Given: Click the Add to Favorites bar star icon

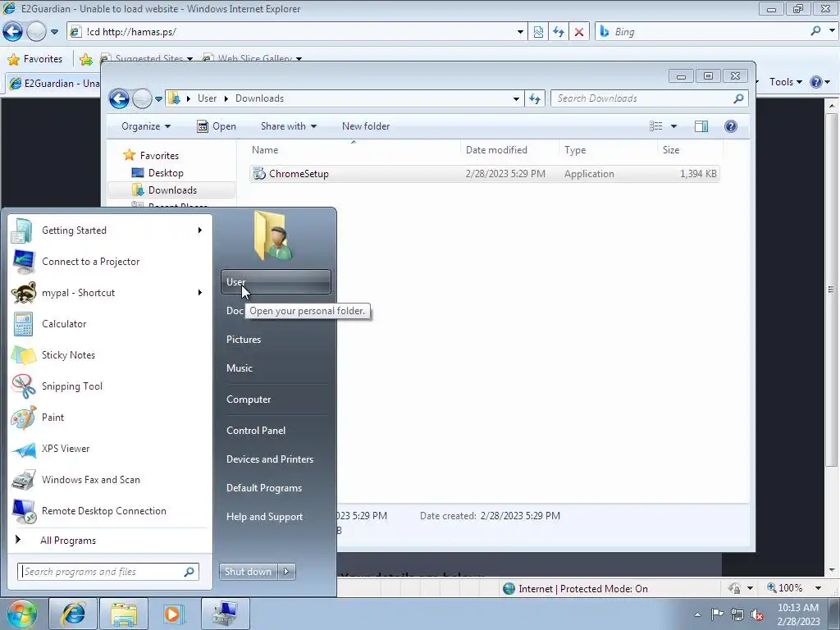Looking at the screenshot, I should click(x=85, y=59).
